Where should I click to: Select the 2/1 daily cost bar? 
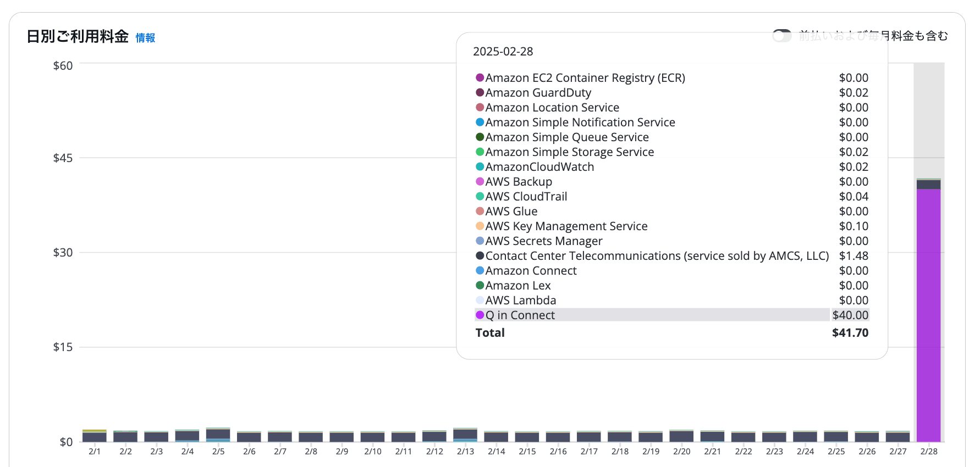[95, 436]
